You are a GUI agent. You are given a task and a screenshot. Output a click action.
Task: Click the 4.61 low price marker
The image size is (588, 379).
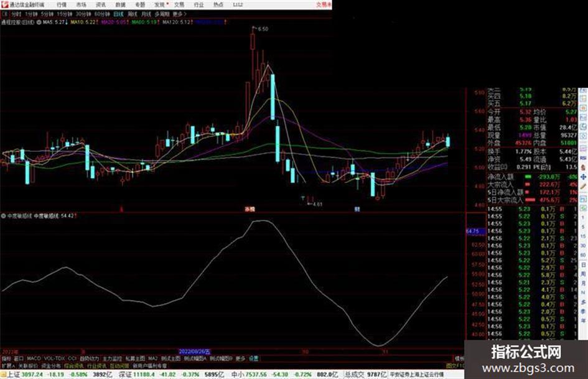click(317, 204)
